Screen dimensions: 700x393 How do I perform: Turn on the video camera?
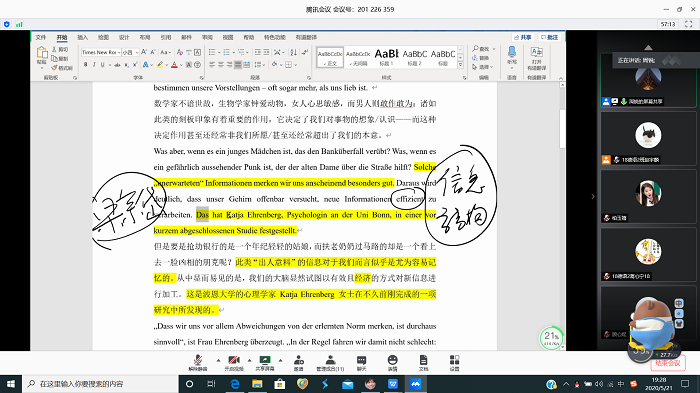click(234, 363)
